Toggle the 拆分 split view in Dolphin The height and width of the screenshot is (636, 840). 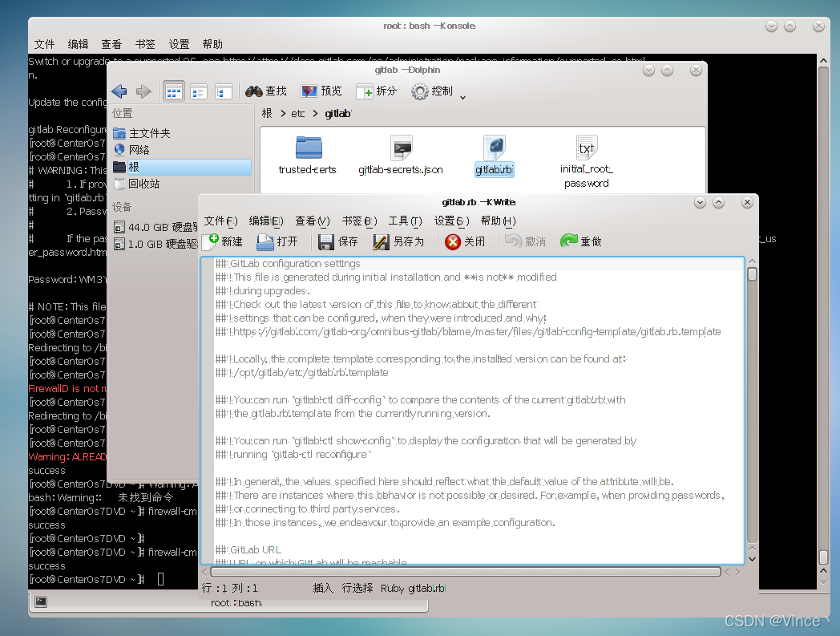click(x=377, y=91)
